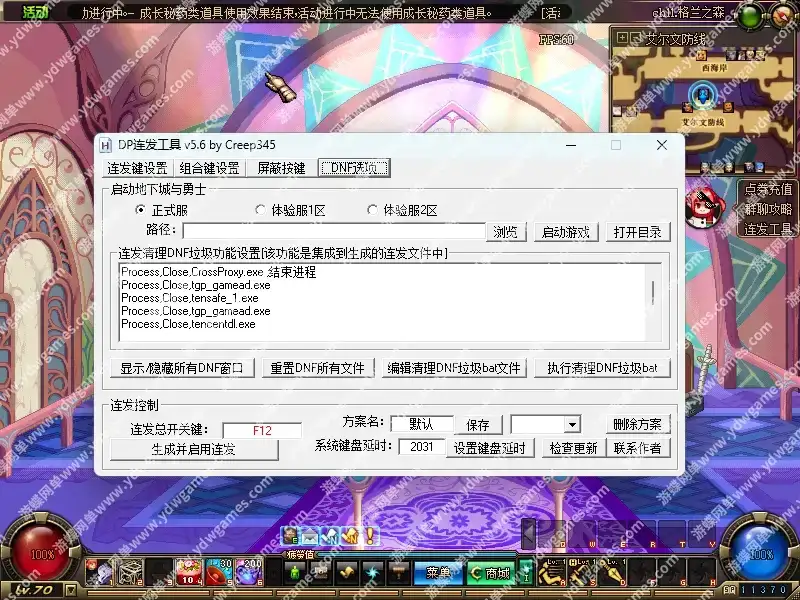Click the cake item in slot 4
Viewport: 800px width, 600px height.
tap(189, 572)
